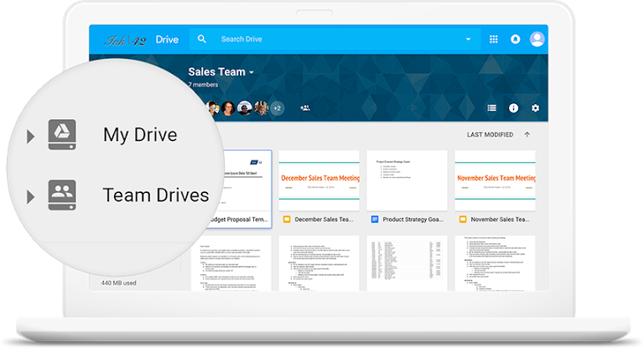Reverse sort direction with the arrow

point(527,134)
